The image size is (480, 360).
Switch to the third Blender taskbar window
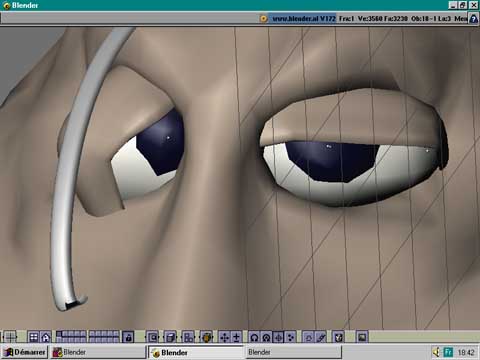(294, 352)
